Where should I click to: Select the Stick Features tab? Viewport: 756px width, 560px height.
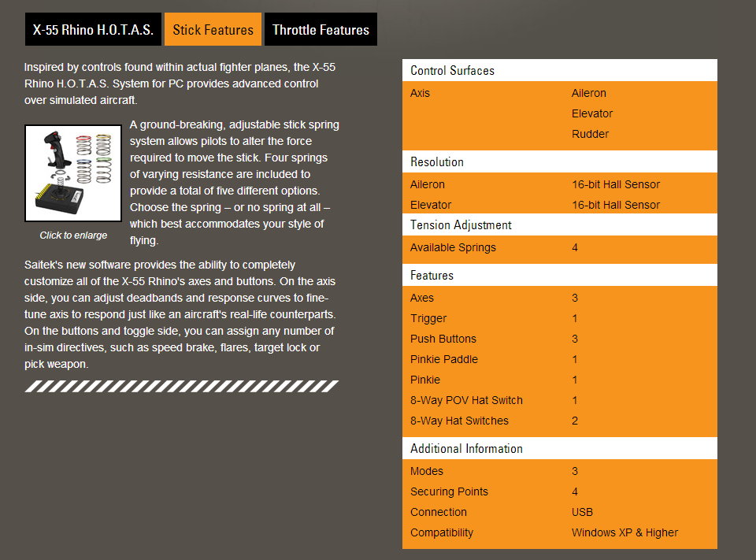pos(213,29)
